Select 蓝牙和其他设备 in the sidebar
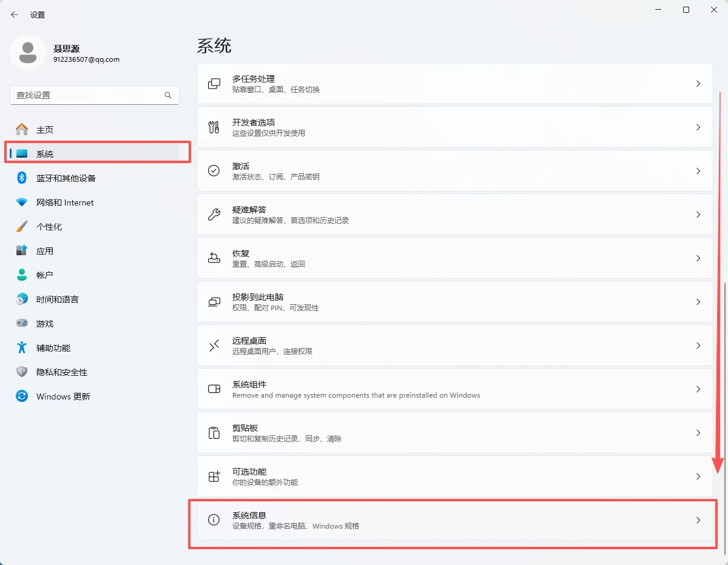The image size is (728, 565). (x=66, y=178)
